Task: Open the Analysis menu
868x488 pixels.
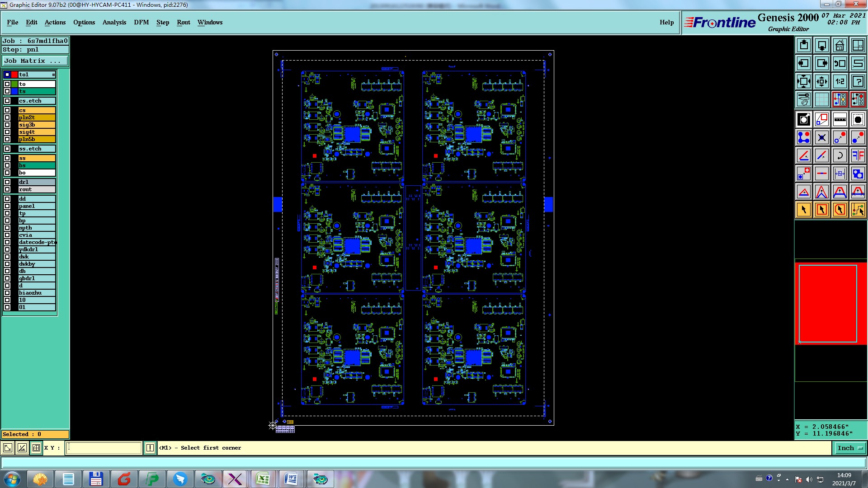Action: 114,22
